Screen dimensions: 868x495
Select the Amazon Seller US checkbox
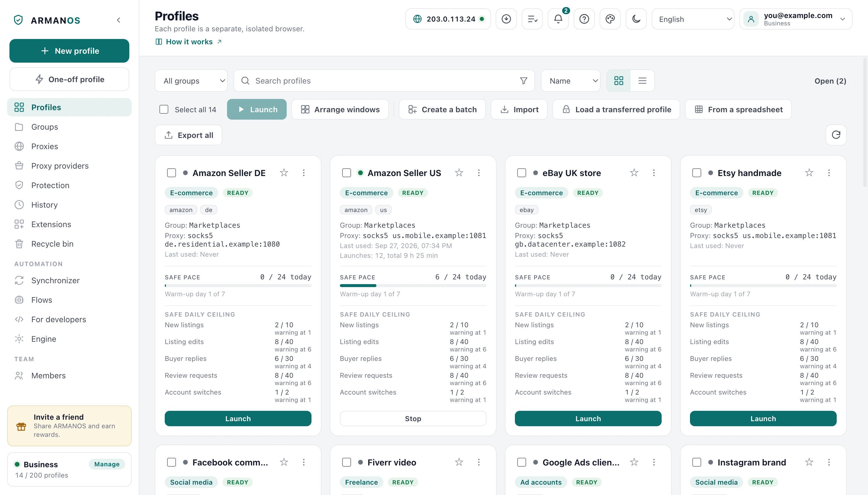346,173
